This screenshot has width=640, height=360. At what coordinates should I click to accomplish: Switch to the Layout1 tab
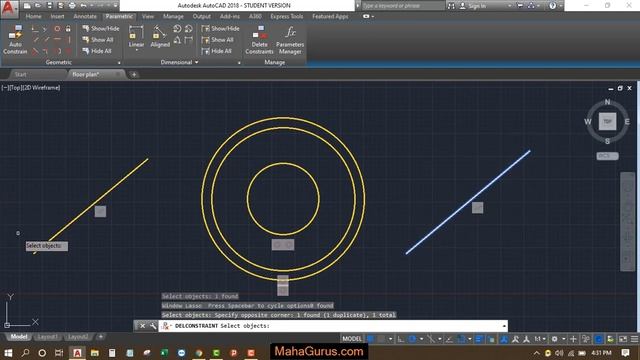tap(47, 337)
